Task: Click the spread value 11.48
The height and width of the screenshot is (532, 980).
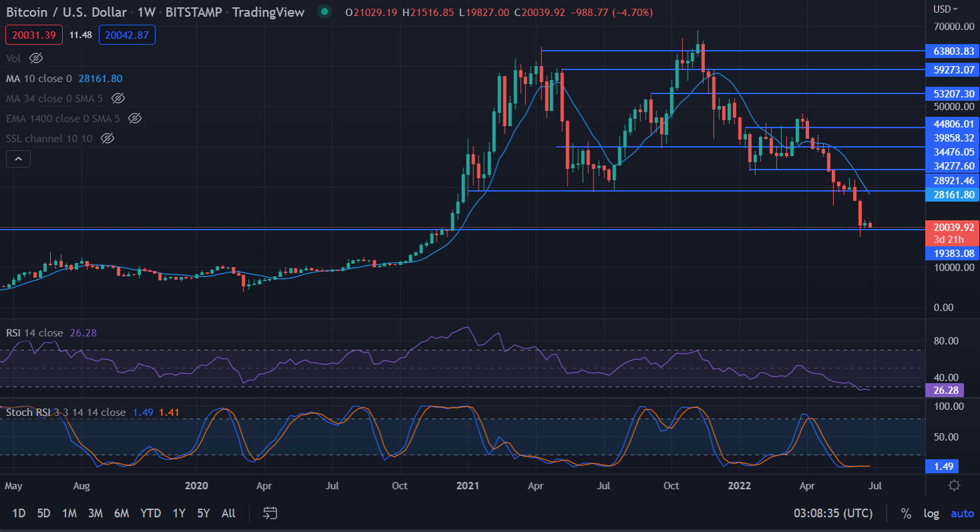Action: click(x=81, y=35)
